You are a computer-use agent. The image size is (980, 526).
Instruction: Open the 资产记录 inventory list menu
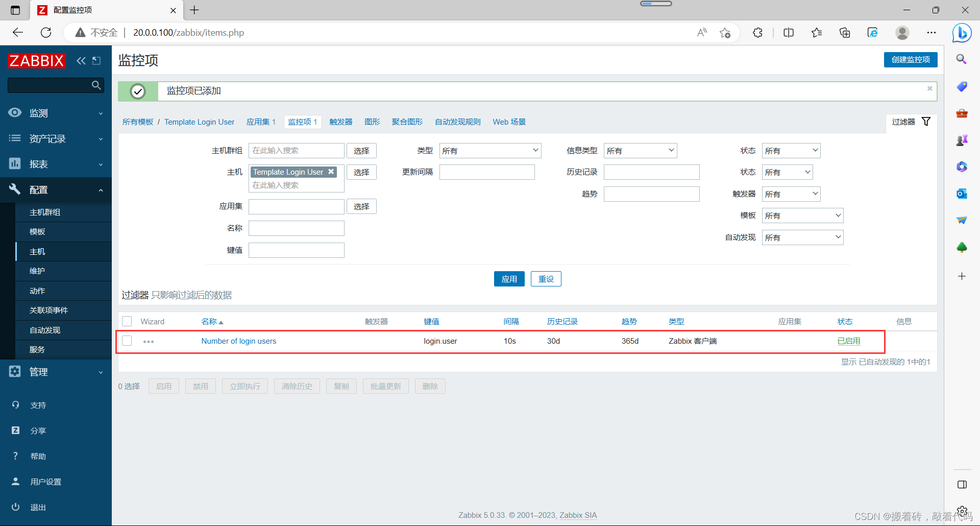pos(56,138)
